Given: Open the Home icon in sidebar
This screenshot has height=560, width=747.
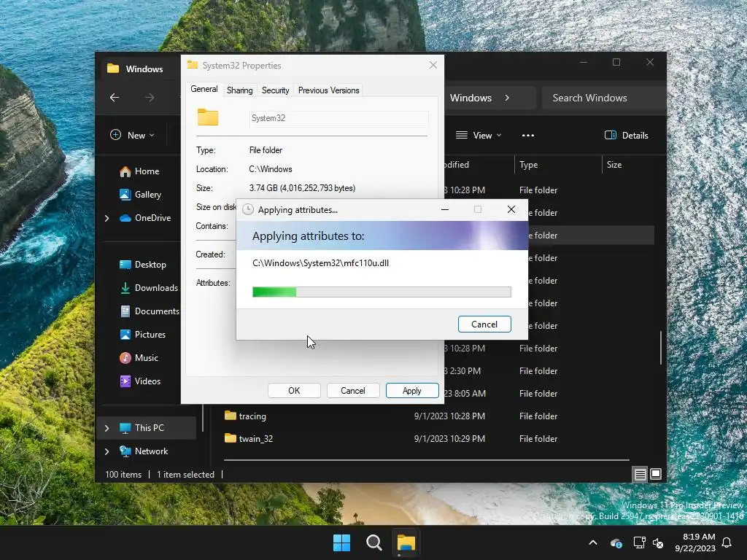Looking at the screenshot, I should pos(125,171).
